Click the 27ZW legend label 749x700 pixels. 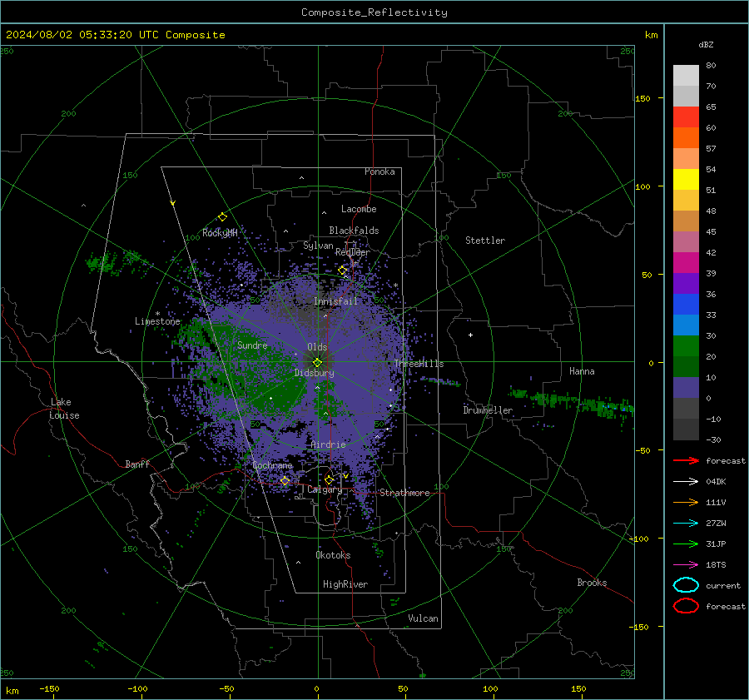pyautogui.click(x=716, y=524)
